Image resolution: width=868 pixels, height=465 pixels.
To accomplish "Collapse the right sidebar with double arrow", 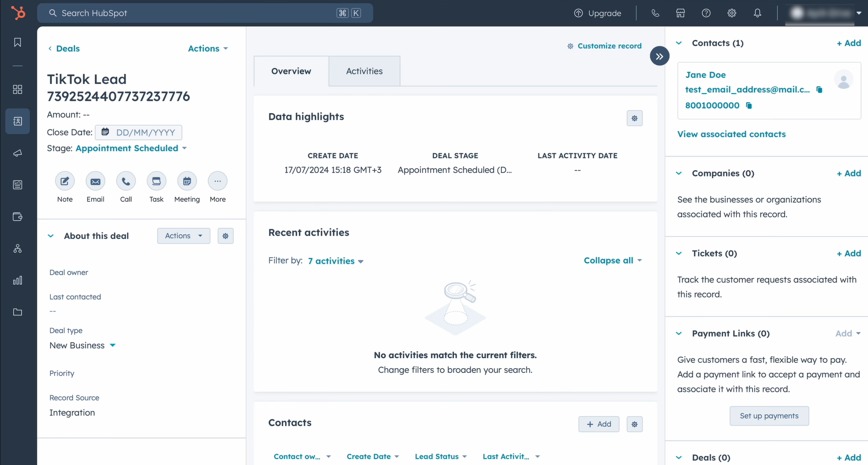I will click(x=659, y=56).
